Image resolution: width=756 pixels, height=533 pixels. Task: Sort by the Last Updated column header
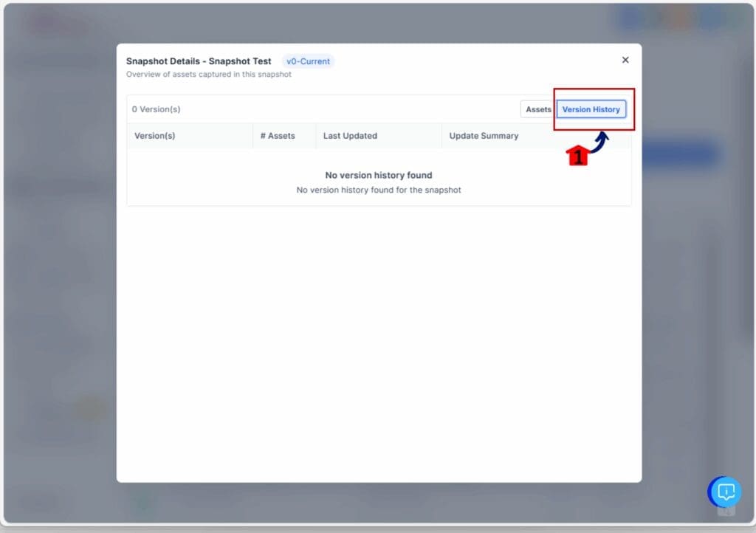coord(350,136)
